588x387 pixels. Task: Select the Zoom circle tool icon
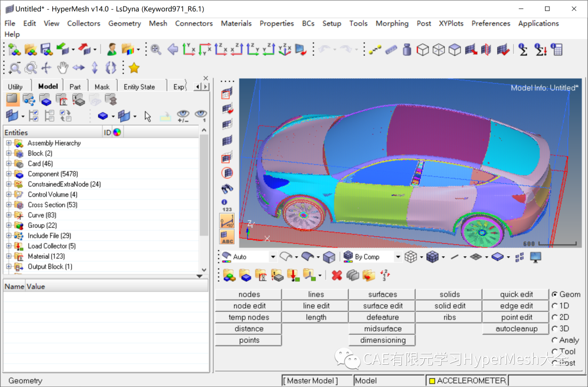coord(31,68)
